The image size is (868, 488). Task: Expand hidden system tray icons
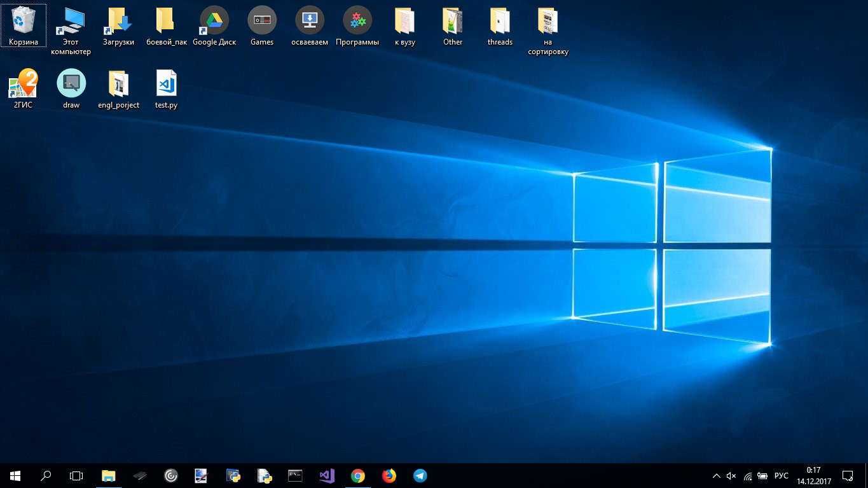point(717,476)
